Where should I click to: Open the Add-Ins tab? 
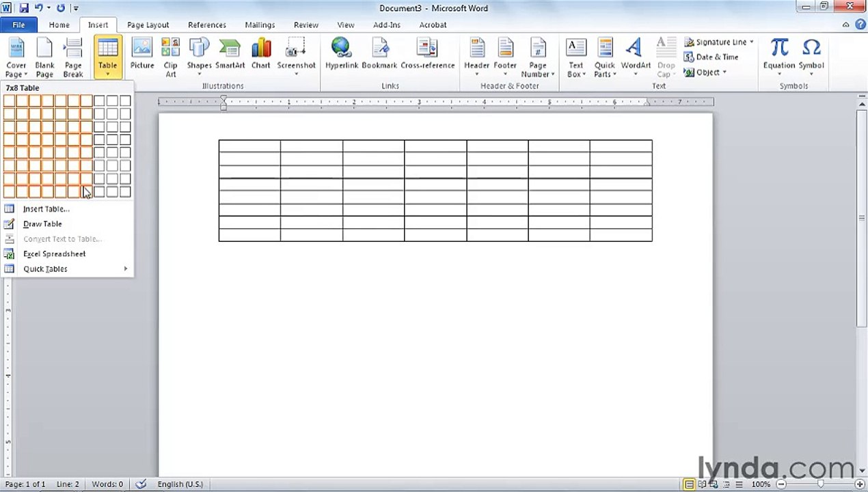pyautogui.click(x=387, y=25)
